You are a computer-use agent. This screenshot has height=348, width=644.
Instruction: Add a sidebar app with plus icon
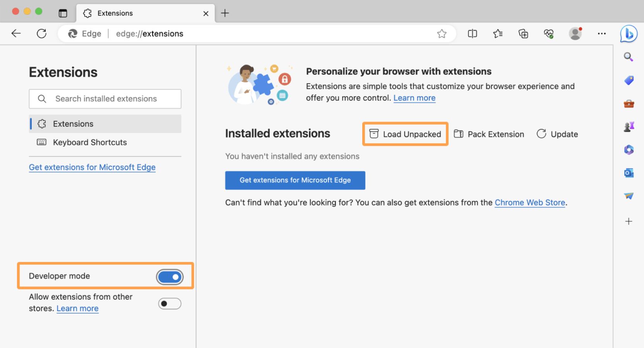coord(629,221)
